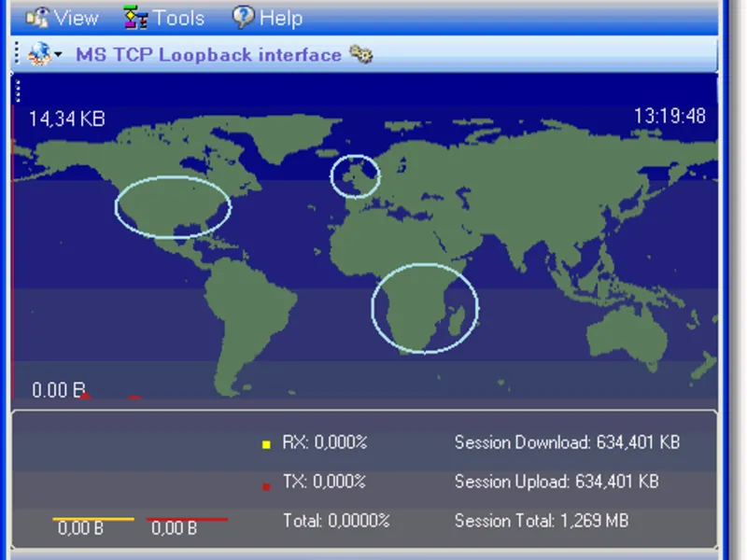Click the yellow RX legend square
This screenshot has width=747, height=560.
[266, 444]
